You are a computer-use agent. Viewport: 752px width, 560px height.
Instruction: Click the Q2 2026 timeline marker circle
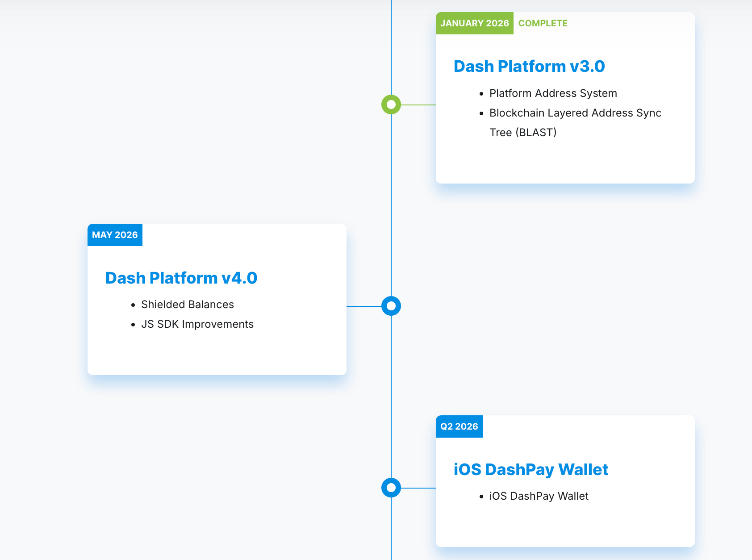coord(391,488)
